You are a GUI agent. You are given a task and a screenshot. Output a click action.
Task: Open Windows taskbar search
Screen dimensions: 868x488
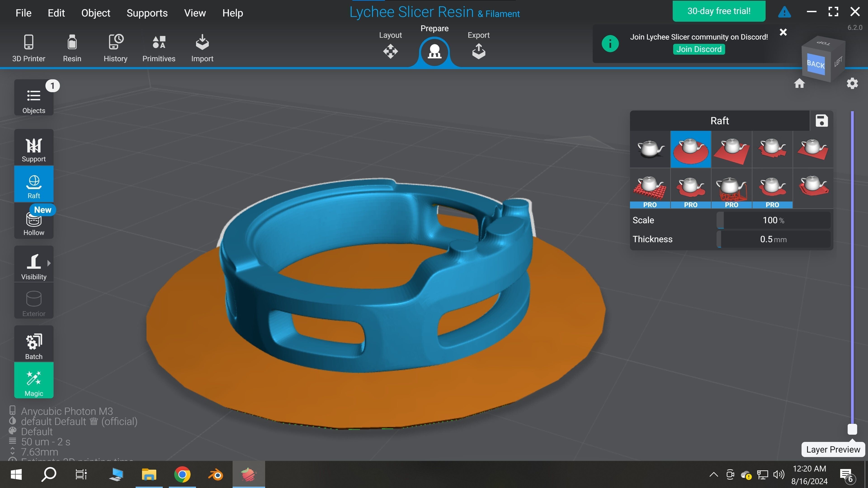click(49, 474)
